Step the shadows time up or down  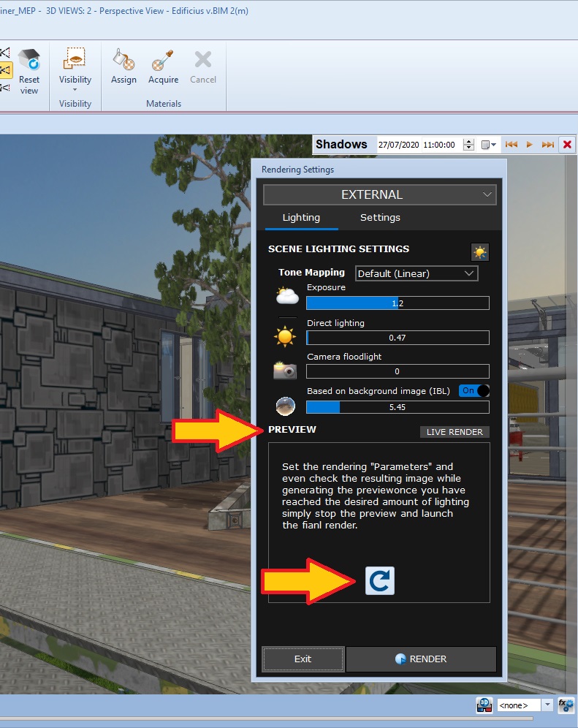pos(469,145)
